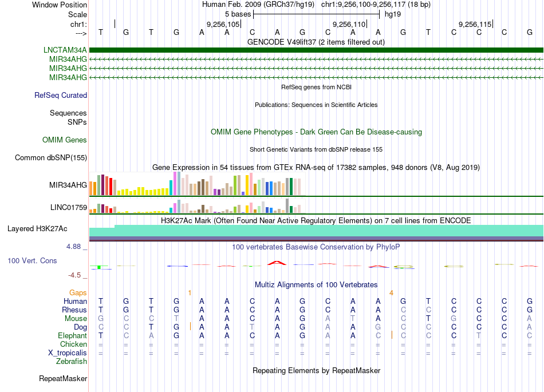Open the GENCODE V49lift37 track title

(x=316, y=42)
